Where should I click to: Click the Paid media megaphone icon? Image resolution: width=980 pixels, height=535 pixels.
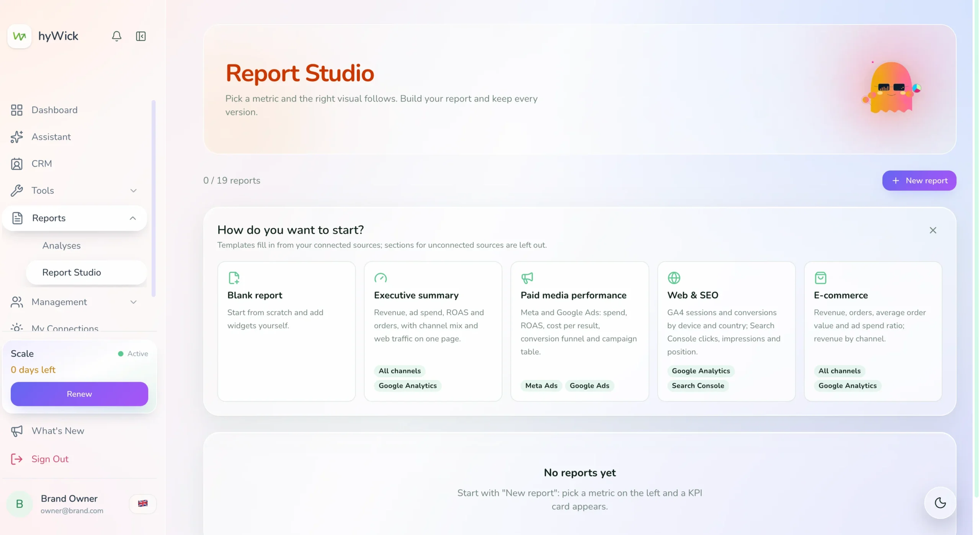(x=527, y=278)
